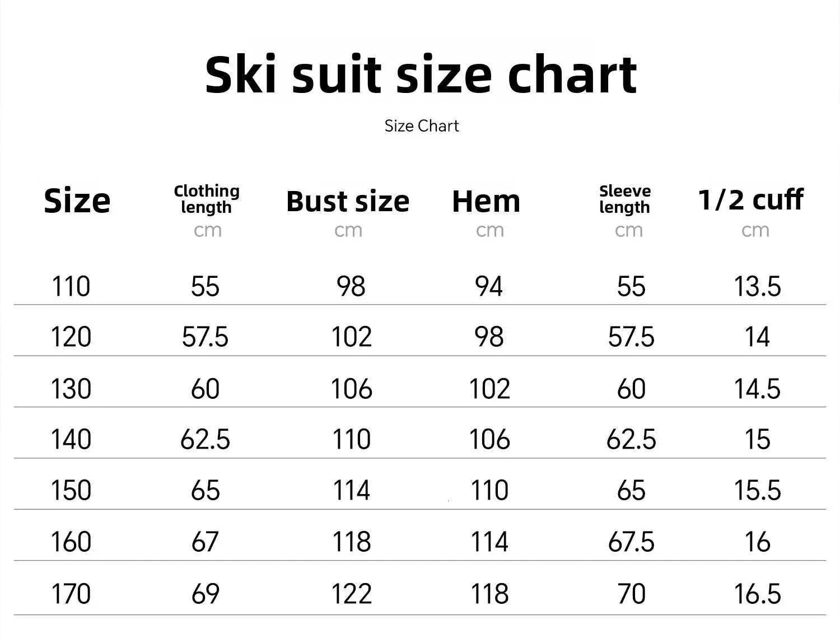
Task: Click the "Ski suit size chart" title
Action: tap(421, 74)
